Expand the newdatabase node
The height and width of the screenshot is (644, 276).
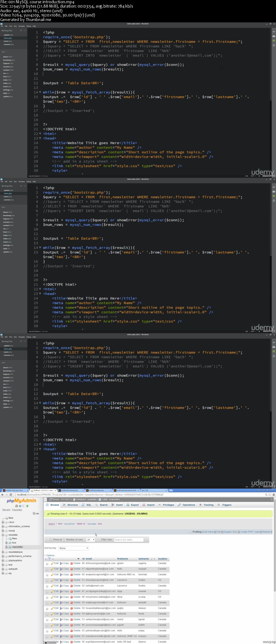3,552
